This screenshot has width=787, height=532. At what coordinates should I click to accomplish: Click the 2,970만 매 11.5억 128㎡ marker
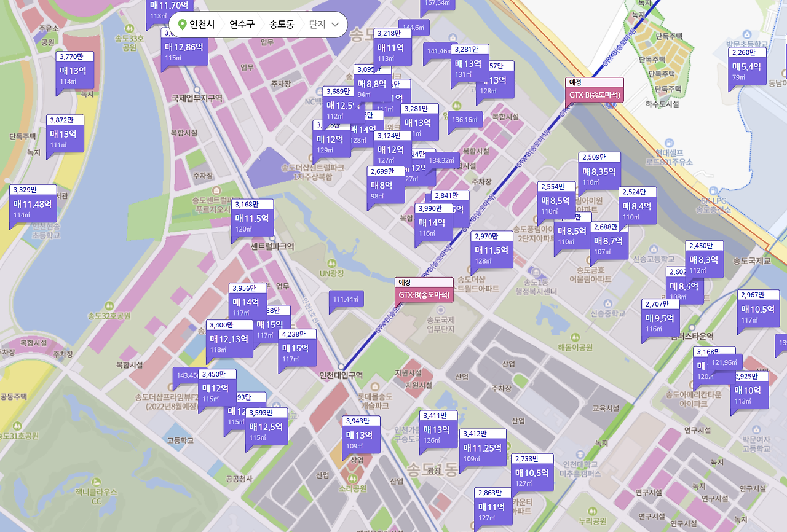492,250
